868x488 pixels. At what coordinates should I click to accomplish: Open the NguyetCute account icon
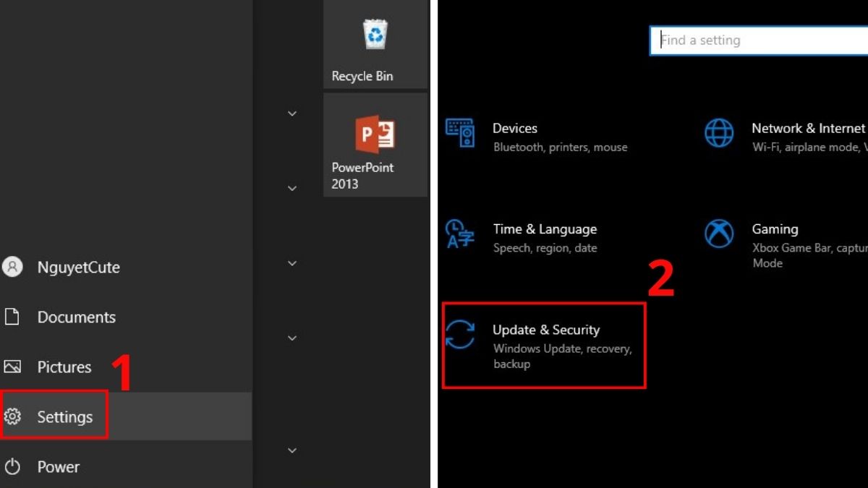click(12, 267)
